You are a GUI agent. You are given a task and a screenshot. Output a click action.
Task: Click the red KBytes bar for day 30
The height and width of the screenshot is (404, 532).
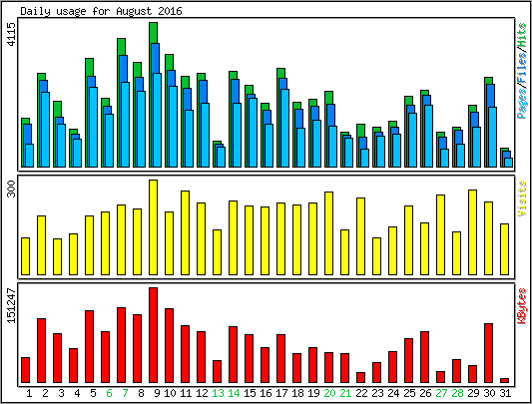point(488,353)
